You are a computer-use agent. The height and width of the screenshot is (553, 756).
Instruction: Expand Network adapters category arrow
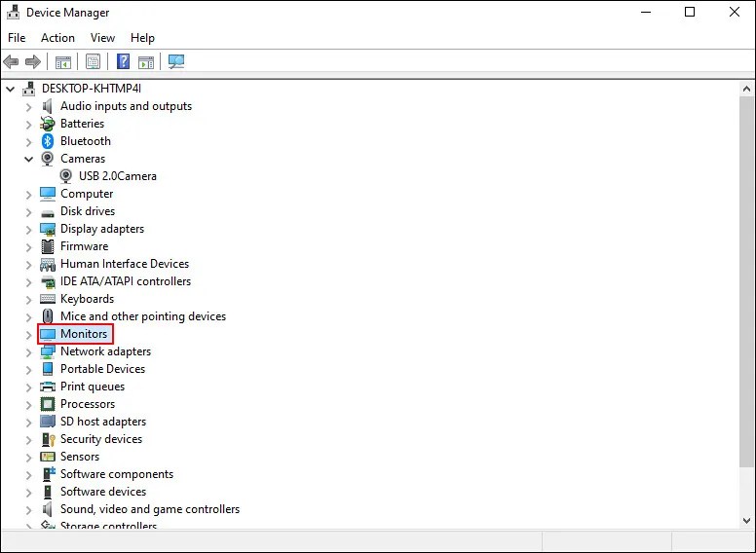tap(28, 352)
